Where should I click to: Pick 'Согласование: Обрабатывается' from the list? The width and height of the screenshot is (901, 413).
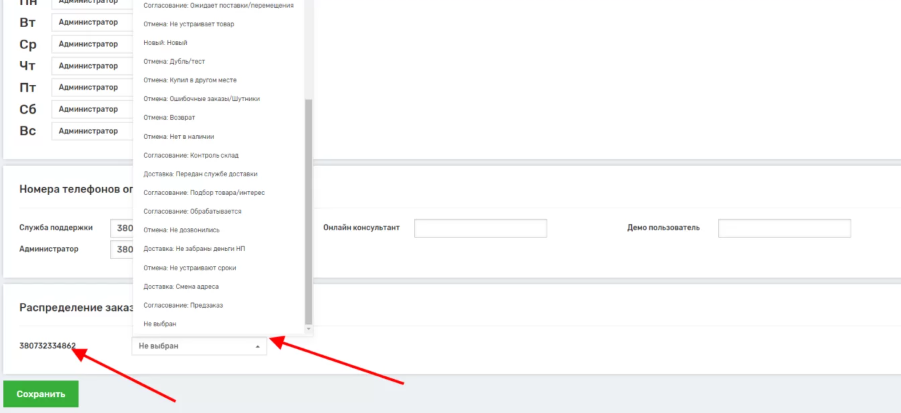(192, 211)
